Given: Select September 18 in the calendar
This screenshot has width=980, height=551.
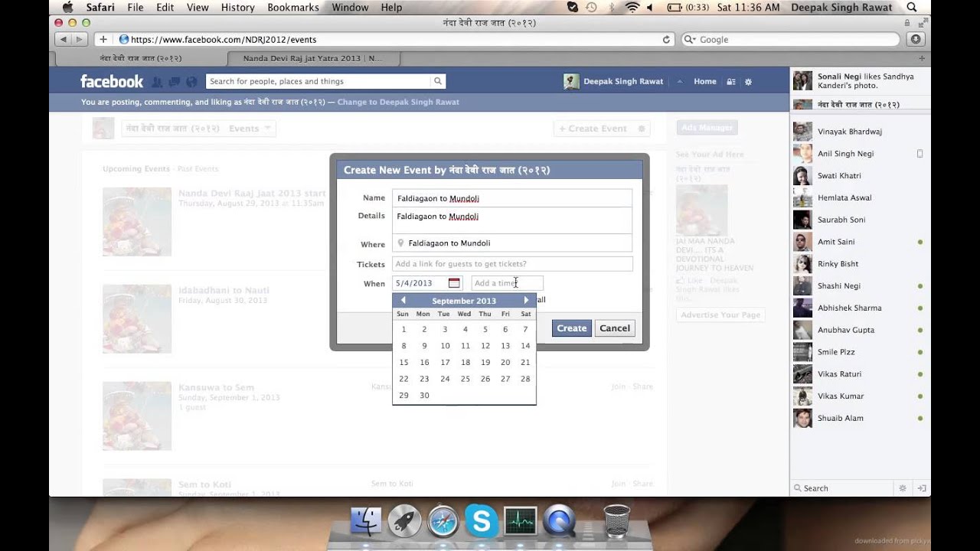Looking at the screenshot, I should (465, 363).
